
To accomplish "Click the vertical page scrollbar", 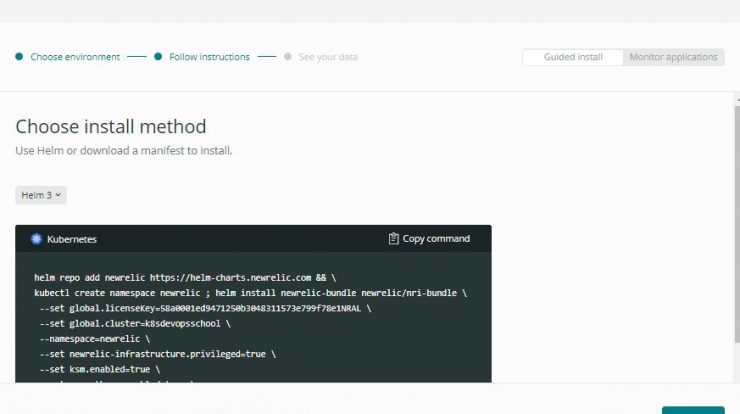I will (x=737, y=224).
